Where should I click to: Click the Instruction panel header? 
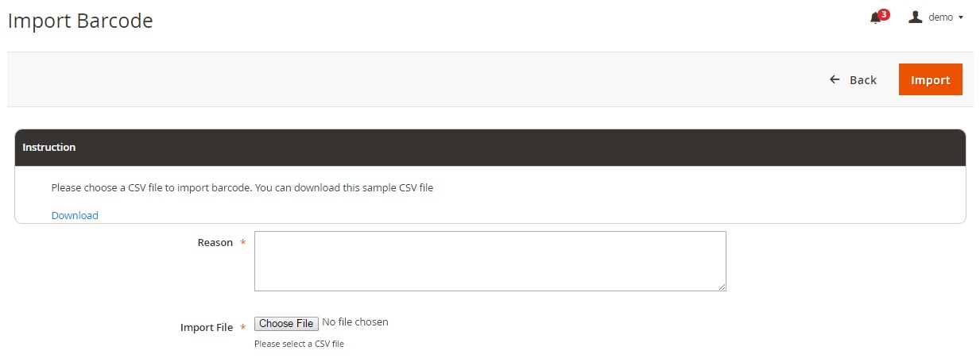point(490,148)
